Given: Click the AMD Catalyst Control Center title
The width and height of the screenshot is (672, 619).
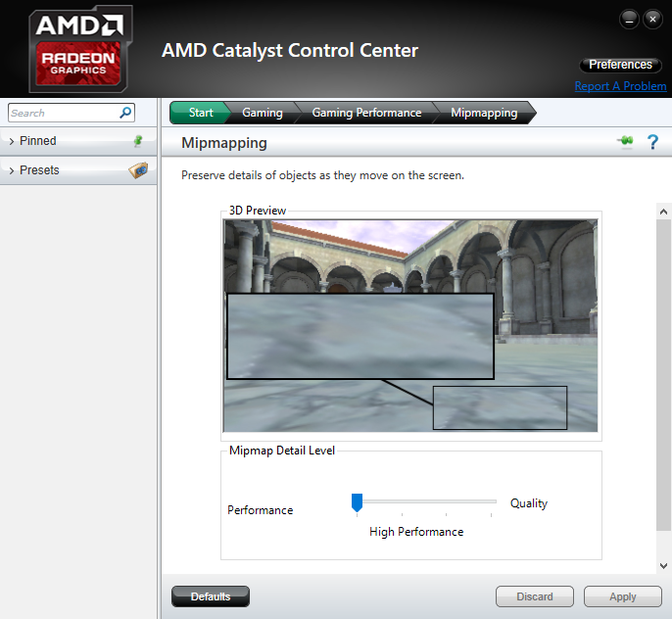Looking at the screenshot, I should [290, 51].
